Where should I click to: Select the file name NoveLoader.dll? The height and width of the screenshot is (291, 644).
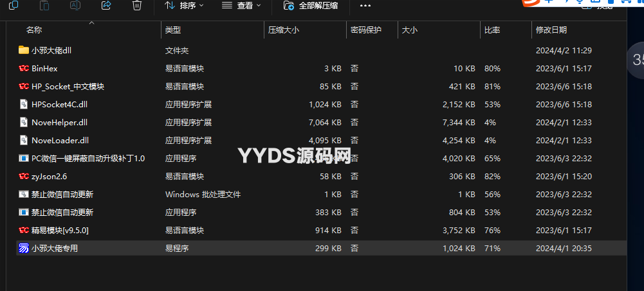click(60, 141)
